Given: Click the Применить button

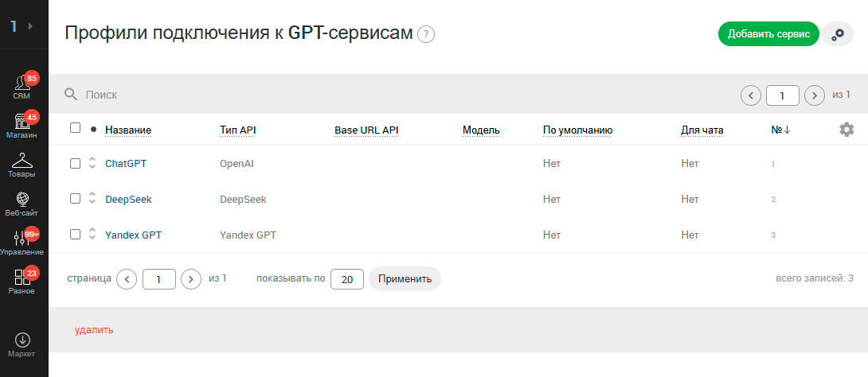Looking at the screenshot, I should [405, 279].
